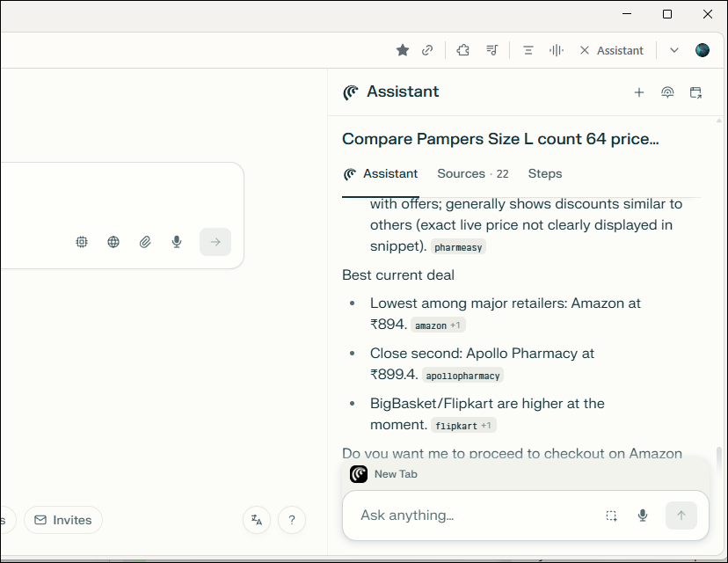Toggle the chip-shaped model selector icon

tap(82, 242)
